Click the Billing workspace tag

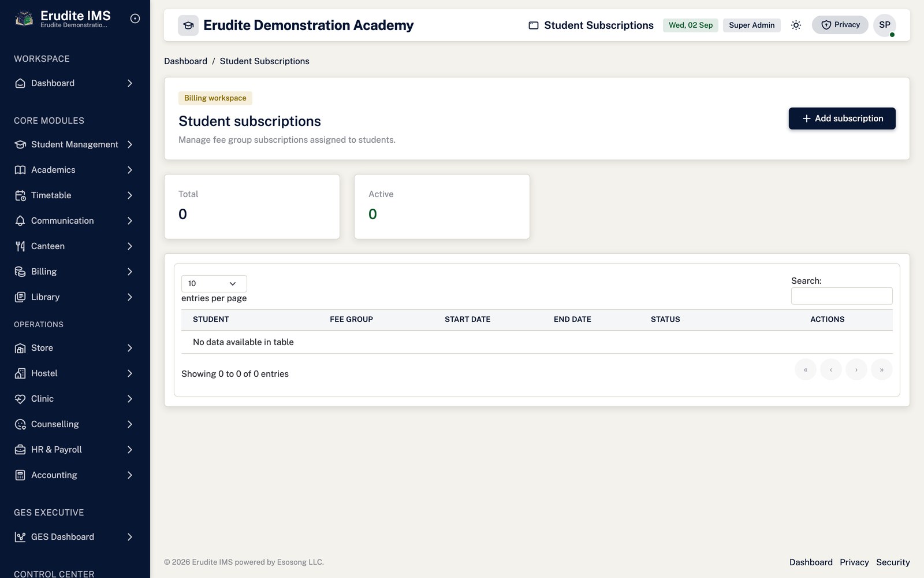coord(215,98)
